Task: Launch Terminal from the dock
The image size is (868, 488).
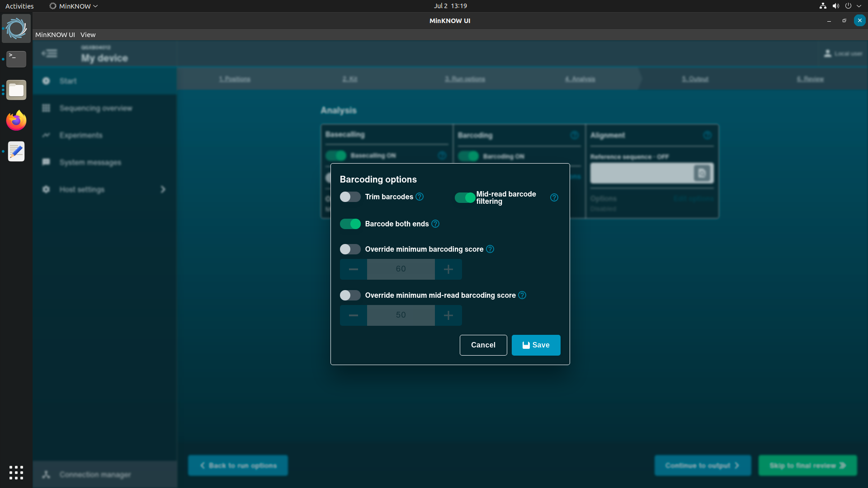Action: click(16, 59)
